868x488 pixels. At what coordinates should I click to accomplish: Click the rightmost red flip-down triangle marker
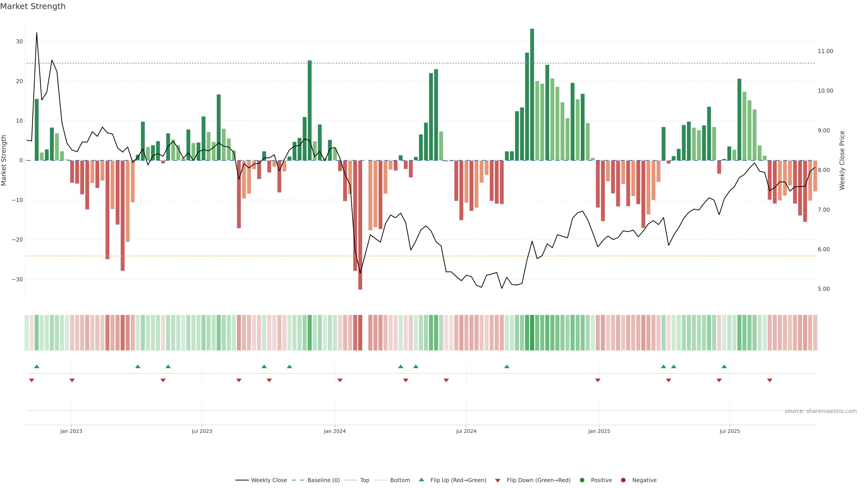(x=770, y=380)
